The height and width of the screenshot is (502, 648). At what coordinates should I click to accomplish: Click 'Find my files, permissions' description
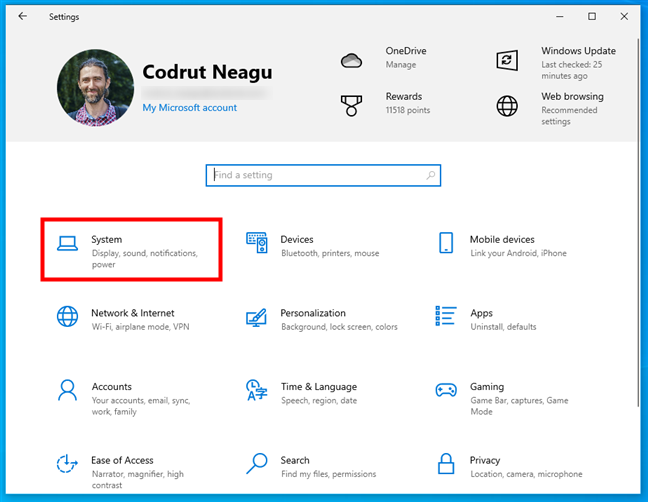[329, 474]
